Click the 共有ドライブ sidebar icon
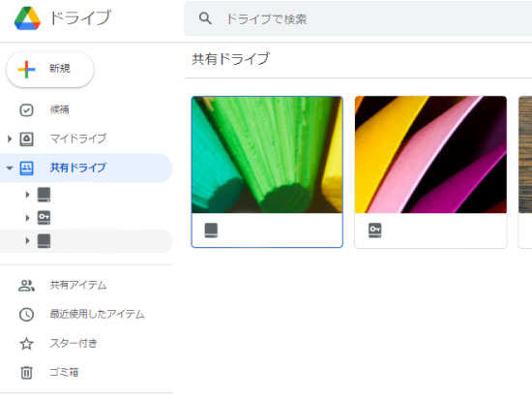The height and width of the screenshot is (399, 532). (26, 168)
